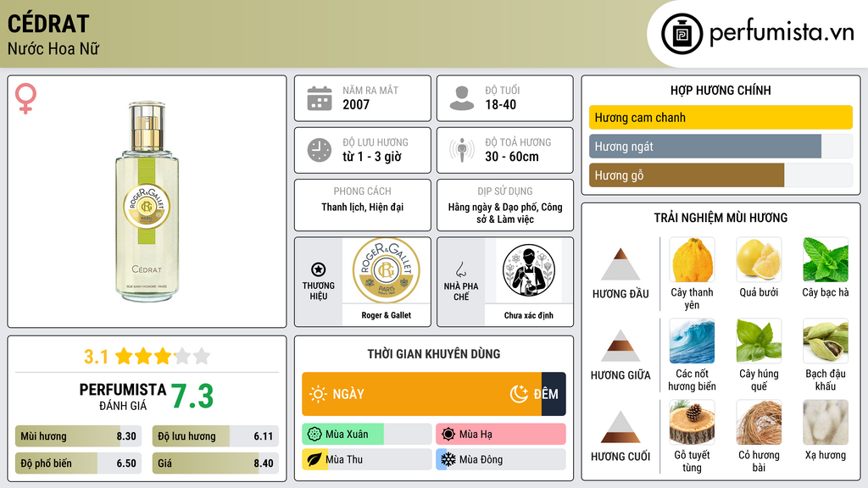This screenshot has width=868, height=488.
Task: Click the Trải nghiệm mùi hương heading
Action: [721, 218]
